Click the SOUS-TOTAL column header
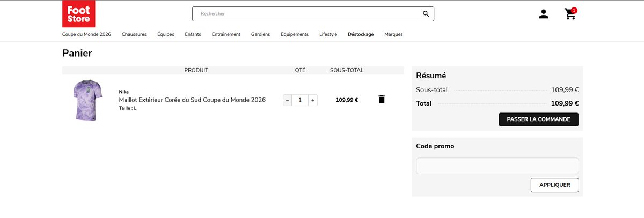Image resolution: width=644 pixels, height=218 pixels. tap(347, 70)
